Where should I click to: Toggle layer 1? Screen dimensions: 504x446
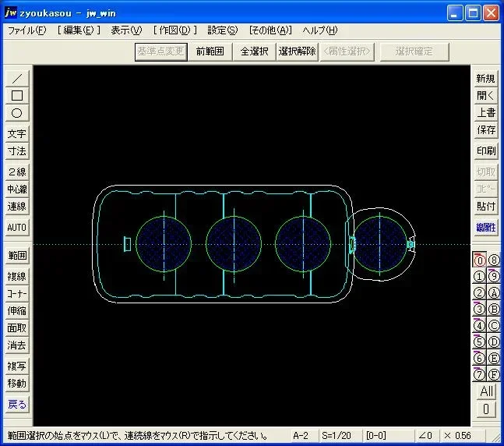pos(479,277)
